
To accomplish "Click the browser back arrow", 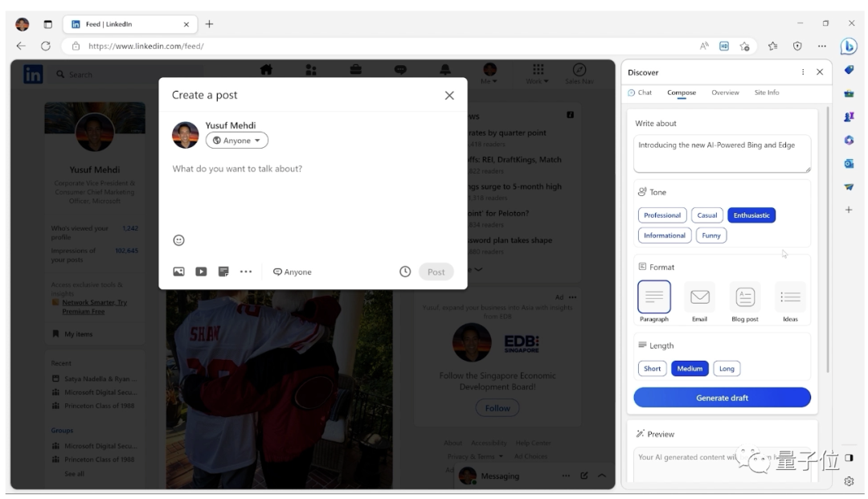I will pos(21,46).
